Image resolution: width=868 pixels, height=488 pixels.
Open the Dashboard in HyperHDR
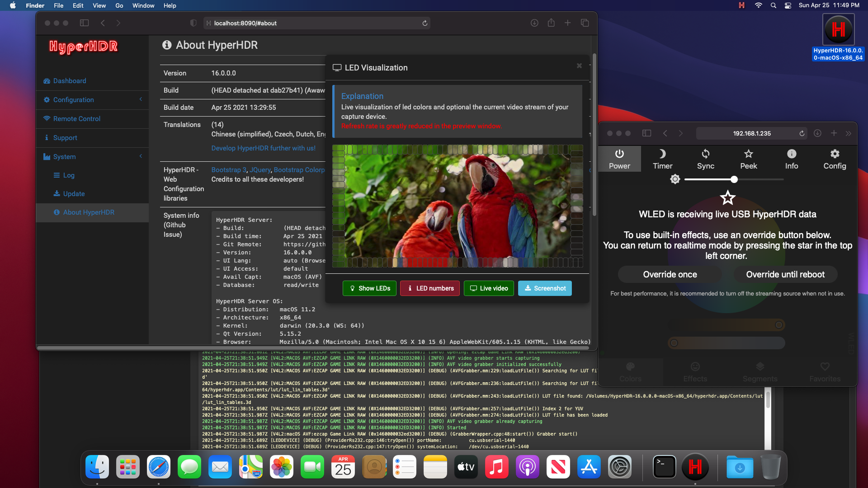[x=71, y=80]
